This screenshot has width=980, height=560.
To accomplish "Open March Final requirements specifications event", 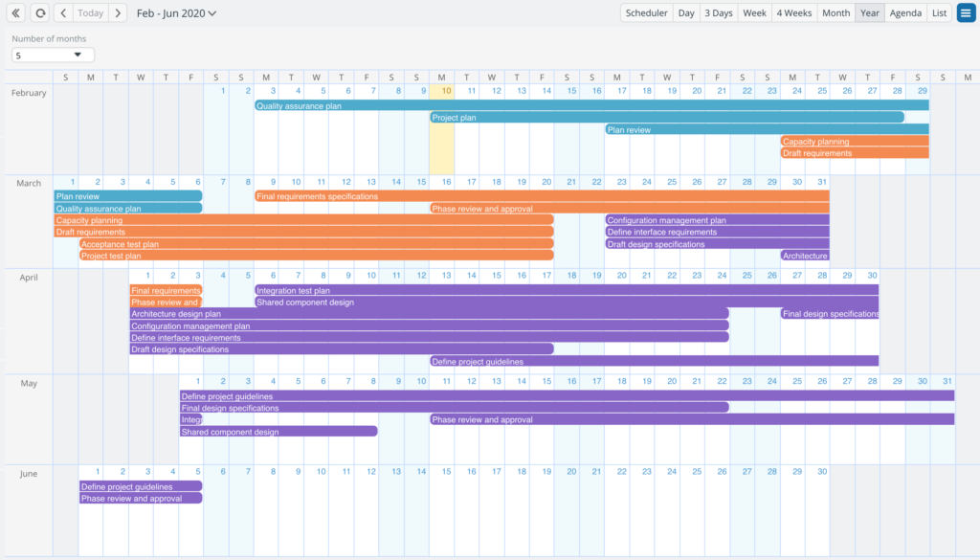I will click(542, 196).
